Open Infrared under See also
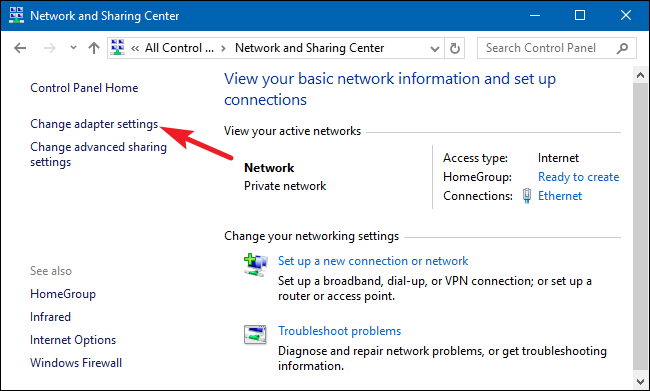Viewport: 650px width, 391px height. pos(51,317)
